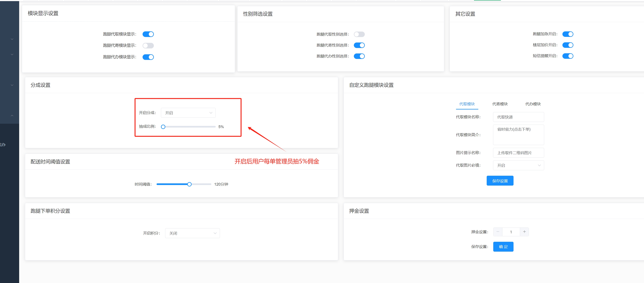
Task: Click the 抽成比例 slider handle
Action: pos(163,127)
